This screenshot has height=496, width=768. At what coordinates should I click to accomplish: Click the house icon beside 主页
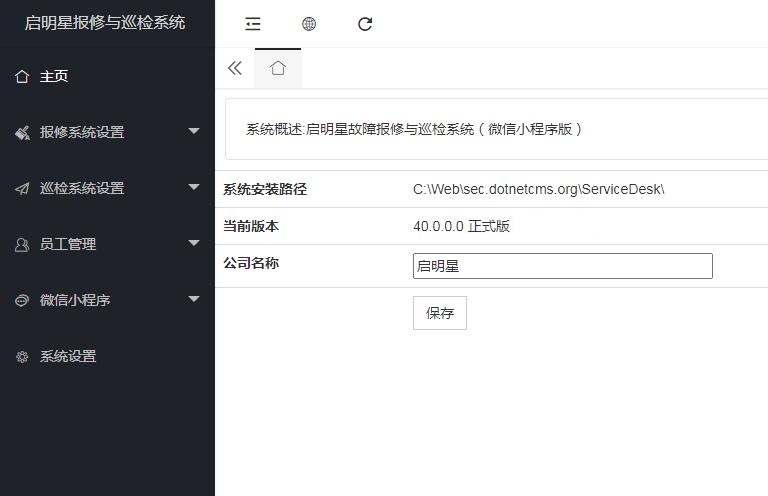pos(22,76)
